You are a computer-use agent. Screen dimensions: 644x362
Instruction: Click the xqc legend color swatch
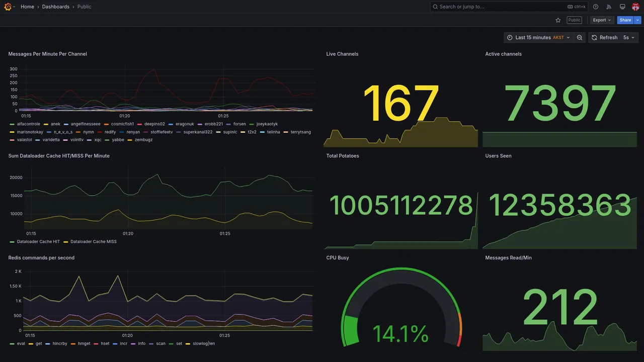pos(90,140)
